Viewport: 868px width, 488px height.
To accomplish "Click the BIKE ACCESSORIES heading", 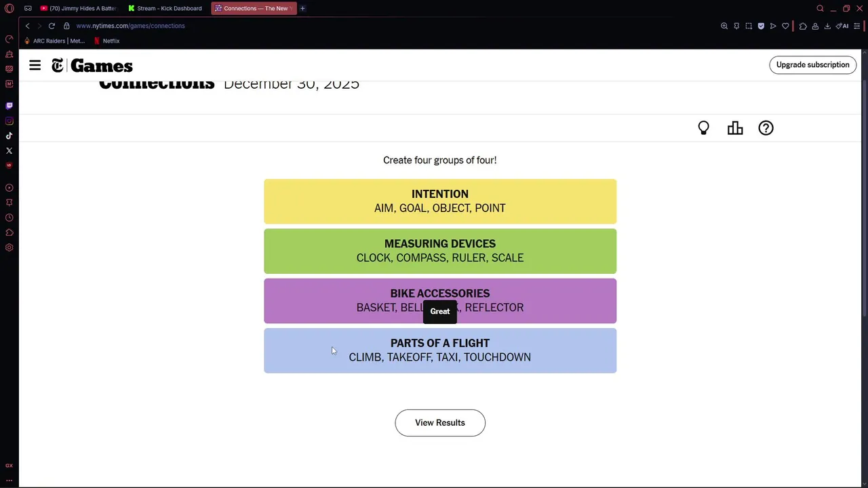I will pyautogui.click(x=440, y=293).
